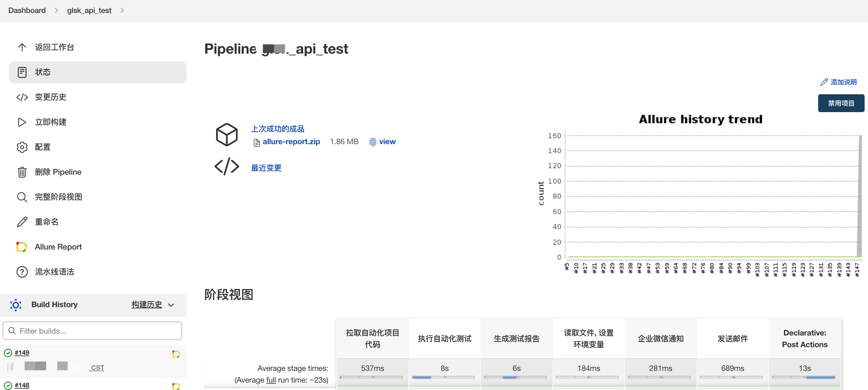This screenshot has width=868, height=390.
Task: Open the 变更历史 sidebar item
Action: 50,97
